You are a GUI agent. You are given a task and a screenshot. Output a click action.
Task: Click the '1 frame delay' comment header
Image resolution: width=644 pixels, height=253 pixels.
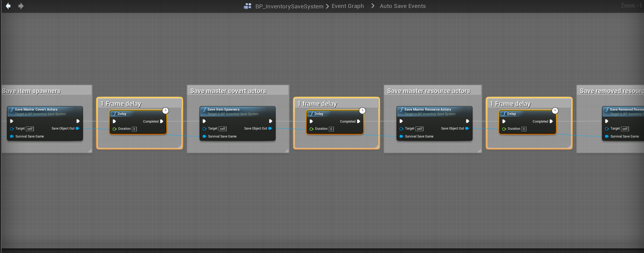(317, 104)
